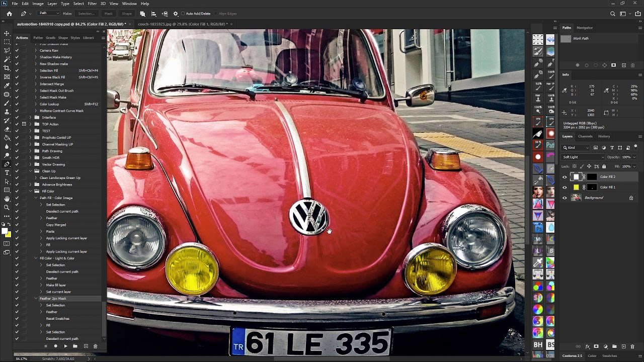Open the Window menu
644x362 pixels.
(129, 4)
